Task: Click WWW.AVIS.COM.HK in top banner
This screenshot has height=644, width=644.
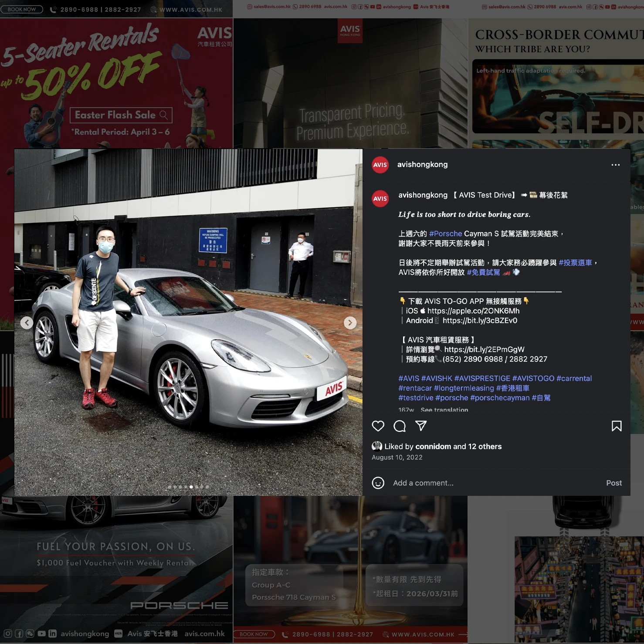Action: coord(191,10)
